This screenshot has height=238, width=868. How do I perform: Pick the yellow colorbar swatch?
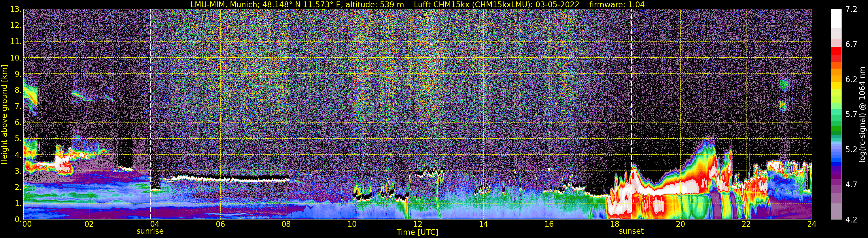tap(836, 86)
